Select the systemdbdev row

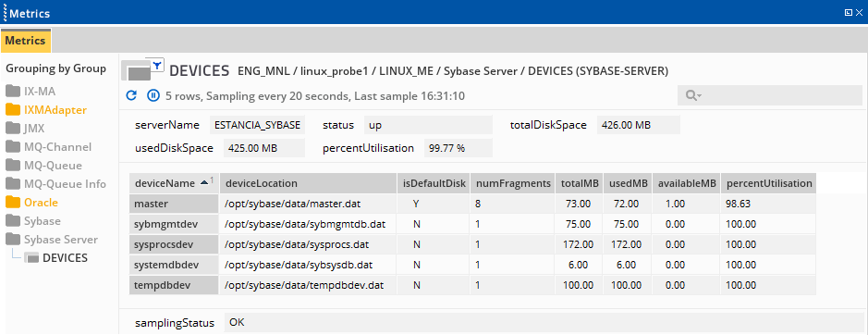coord(472,265)
